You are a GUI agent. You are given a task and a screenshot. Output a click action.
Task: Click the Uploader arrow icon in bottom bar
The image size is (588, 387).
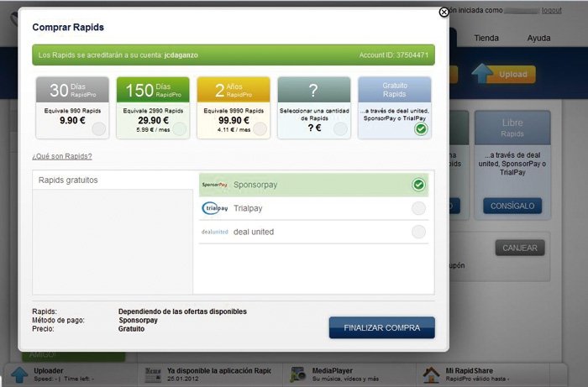19,375
